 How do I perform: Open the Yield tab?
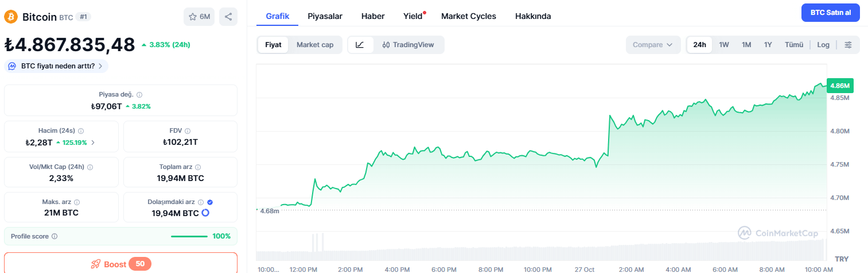413,16
